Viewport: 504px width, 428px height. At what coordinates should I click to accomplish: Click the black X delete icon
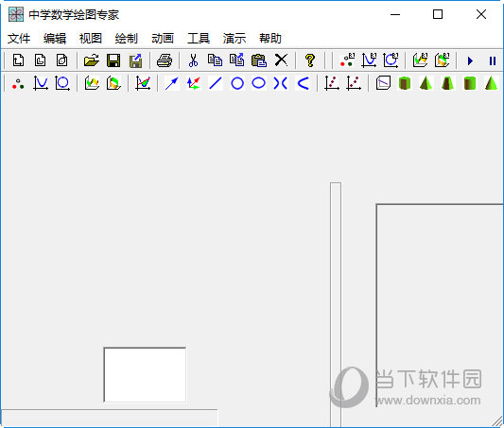click(x=281, y=60)
